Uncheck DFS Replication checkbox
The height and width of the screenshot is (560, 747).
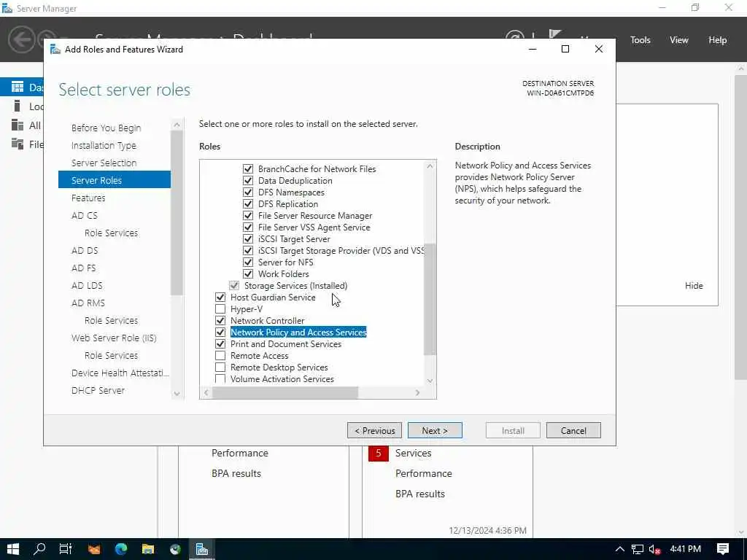248,204
